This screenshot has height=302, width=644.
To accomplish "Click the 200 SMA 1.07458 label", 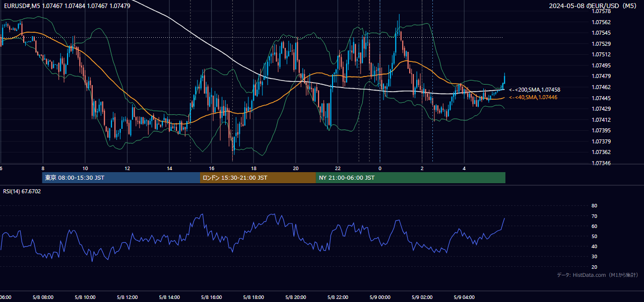I will point(535,90).
